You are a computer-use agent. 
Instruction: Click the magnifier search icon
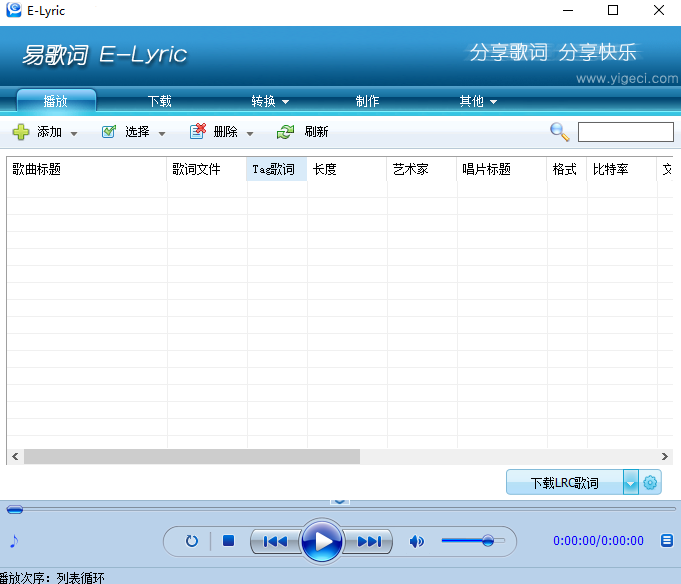click(x=559, y=132)
